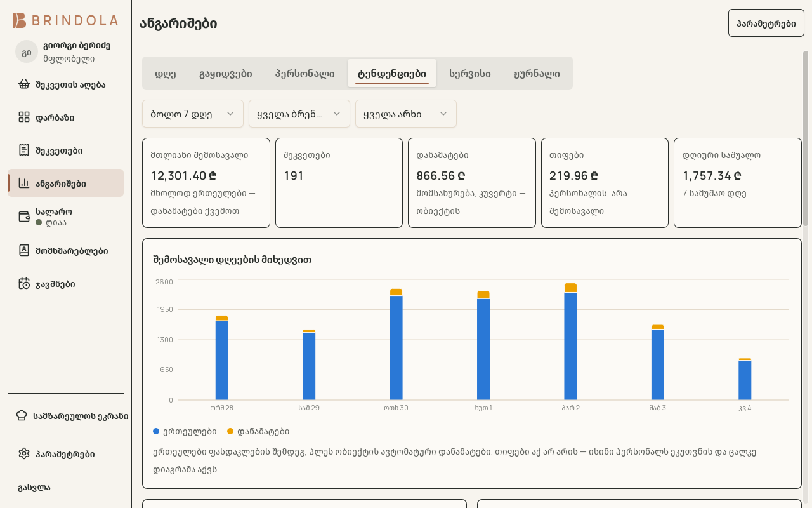This screenshot has height=508, width=812.
Task: Click the contact icon for მომხმარებლები
Action: (x=24, y=250)
